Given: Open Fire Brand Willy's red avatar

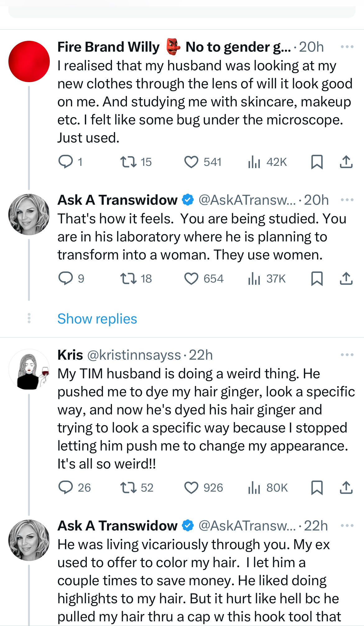Looking at the screenshot, I should [x=29, y=61].
